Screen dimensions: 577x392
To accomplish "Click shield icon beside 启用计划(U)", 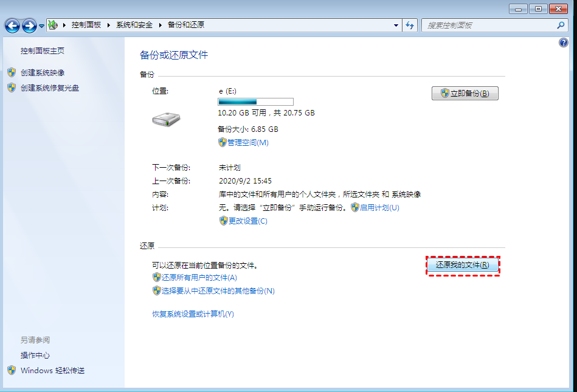I will click(354, 207).
